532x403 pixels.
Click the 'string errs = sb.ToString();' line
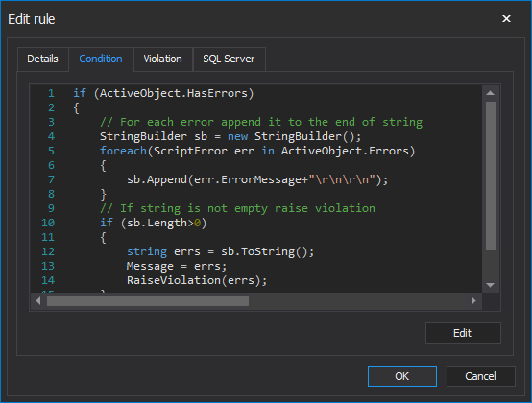(x=221, y=251)
